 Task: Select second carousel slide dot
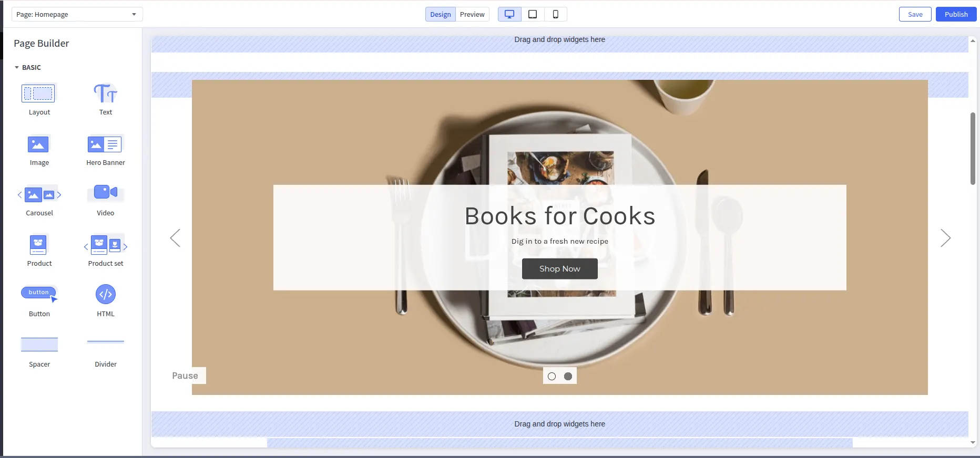click(x=568, y=376)
